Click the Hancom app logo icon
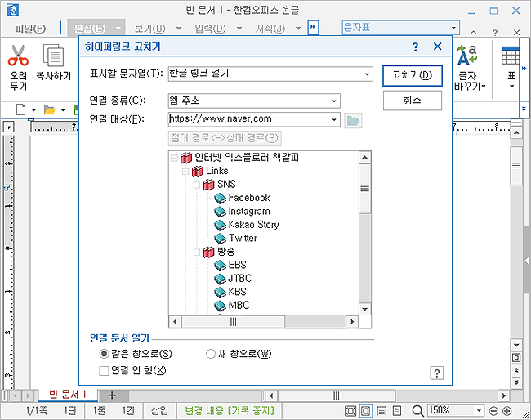 (12, 10)
